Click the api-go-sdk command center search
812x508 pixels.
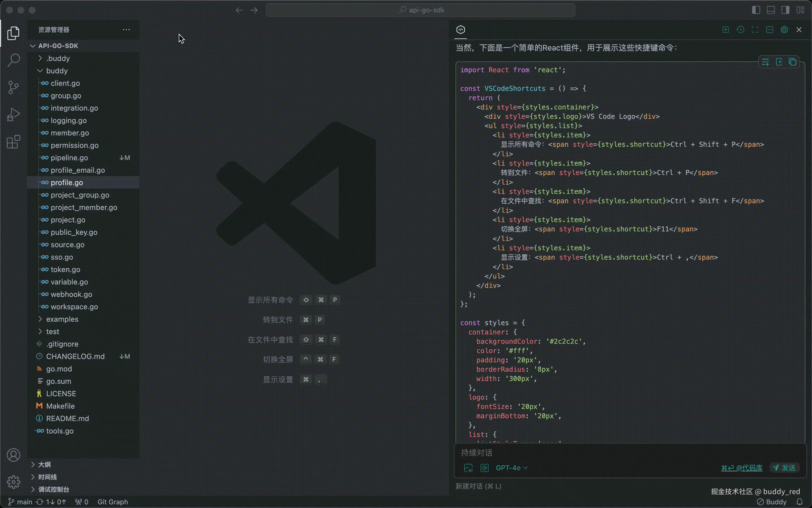(x=420, y=10)
